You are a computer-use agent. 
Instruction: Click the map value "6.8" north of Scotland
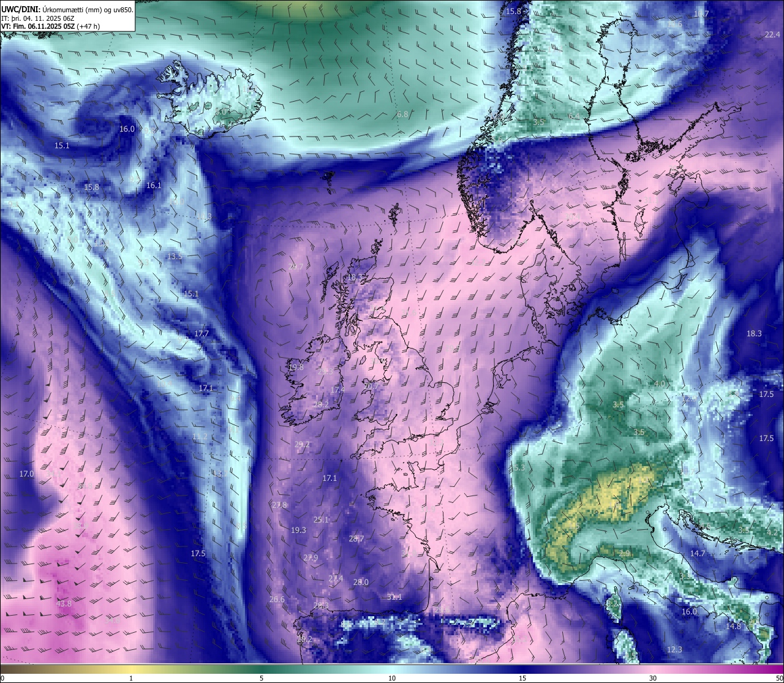[x=402, y=115]
